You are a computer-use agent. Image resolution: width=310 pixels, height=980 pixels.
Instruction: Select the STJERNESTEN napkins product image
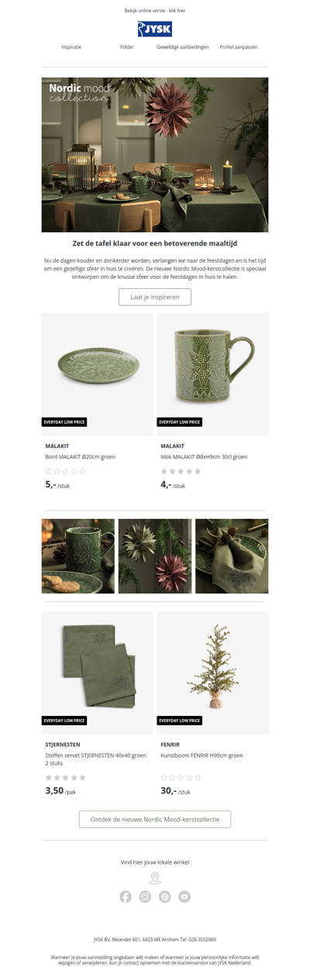[97, 672]
